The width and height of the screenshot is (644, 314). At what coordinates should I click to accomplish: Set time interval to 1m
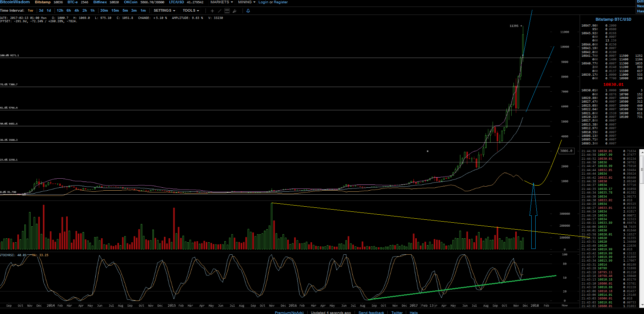[143, 11]
